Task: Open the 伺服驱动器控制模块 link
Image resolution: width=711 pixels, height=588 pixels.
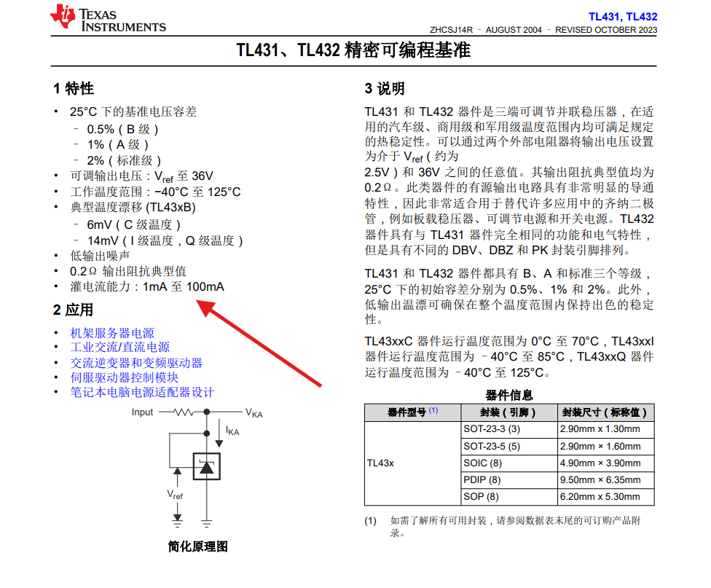Action: [x=125, y=377]
